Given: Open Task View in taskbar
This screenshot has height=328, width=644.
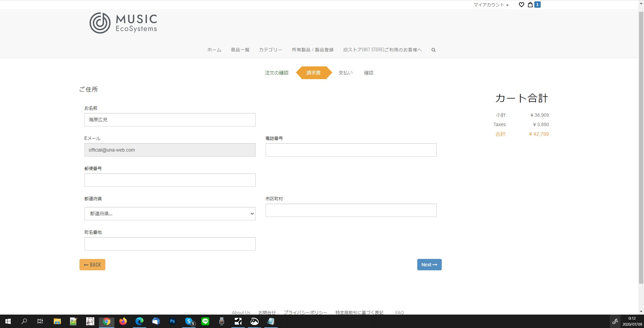Looking at the screenshot, I should (40, 321).
